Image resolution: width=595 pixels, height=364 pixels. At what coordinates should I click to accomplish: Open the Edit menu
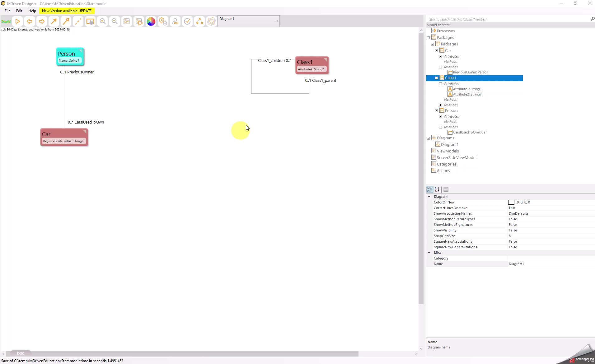click(x=19, y=11)
